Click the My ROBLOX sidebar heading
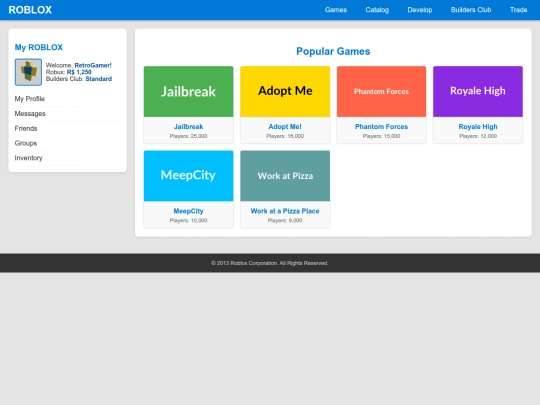Screen dimensions: 540x405 [39, 47]
